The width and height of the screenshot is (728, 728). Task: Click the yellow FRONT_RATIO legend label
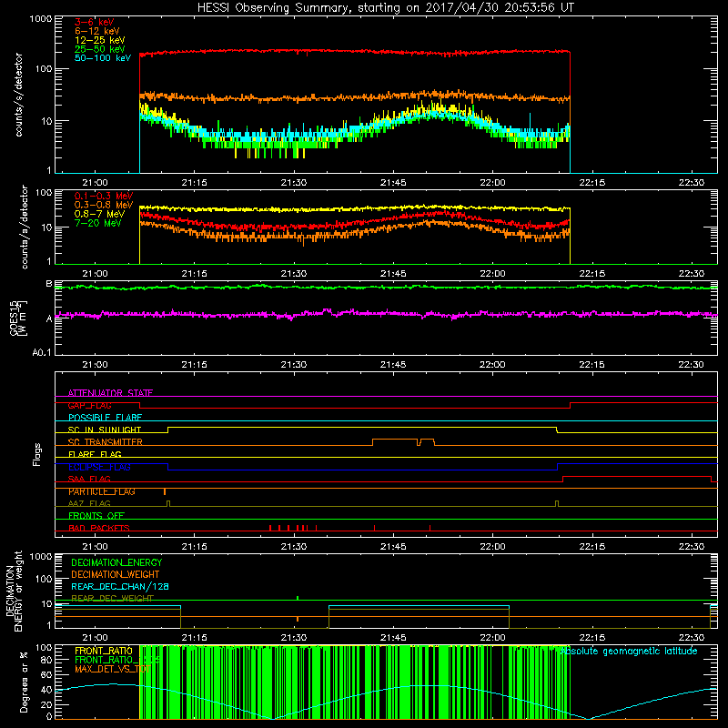[x=104, y=651]
